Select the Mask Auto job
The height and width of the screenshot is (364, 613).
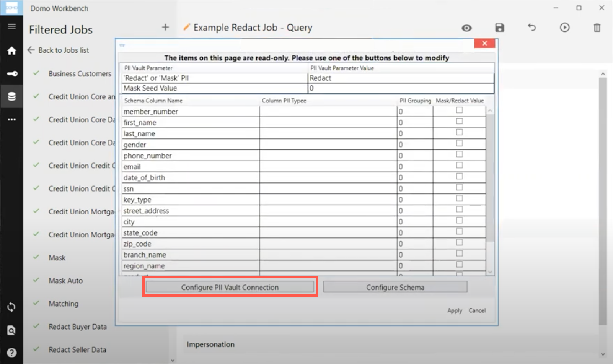coord(65,281)
